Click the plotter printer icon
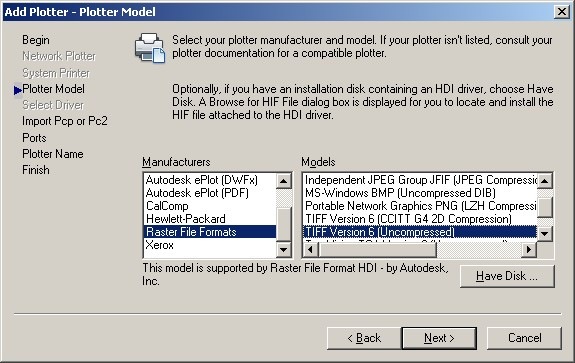Viewport: 575px width, 363px height. coord(150,48)
